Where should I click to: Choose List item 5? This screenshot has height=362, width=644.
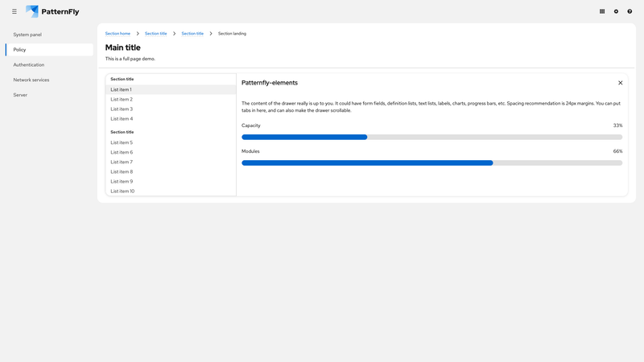click(122, 142)
